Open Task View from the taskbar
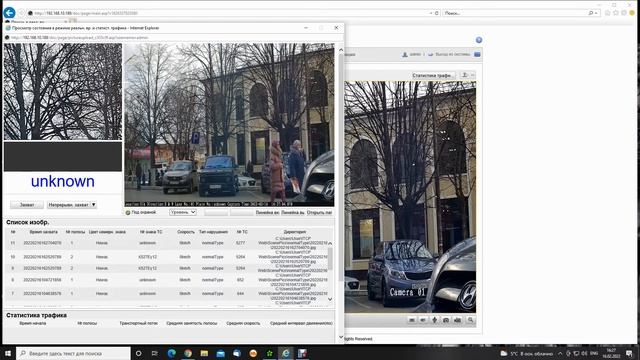The image size is (640, 360). pyautogui.click(x=154, y=353)
